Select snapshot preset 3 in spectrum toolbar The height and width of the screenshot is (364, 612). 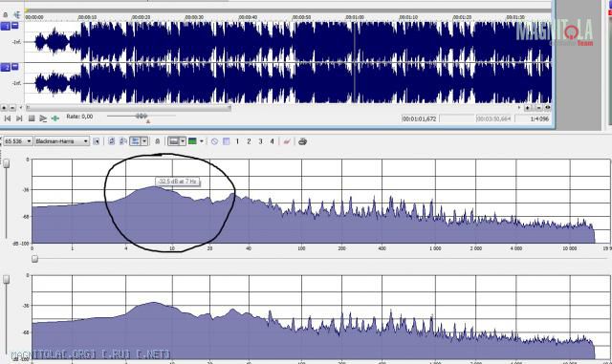260,141
